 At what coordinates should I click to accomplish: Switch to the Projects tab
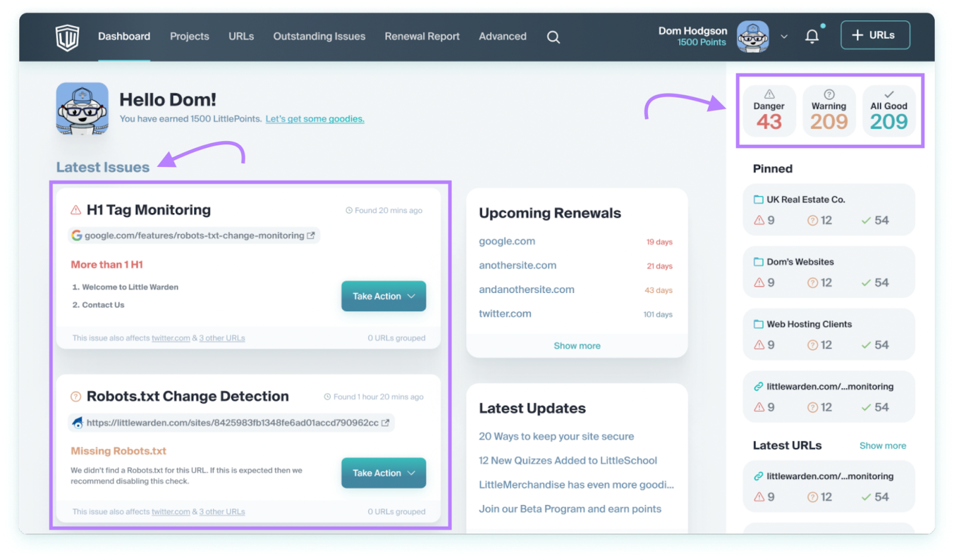pyautogui.click(x=190, y=36)
